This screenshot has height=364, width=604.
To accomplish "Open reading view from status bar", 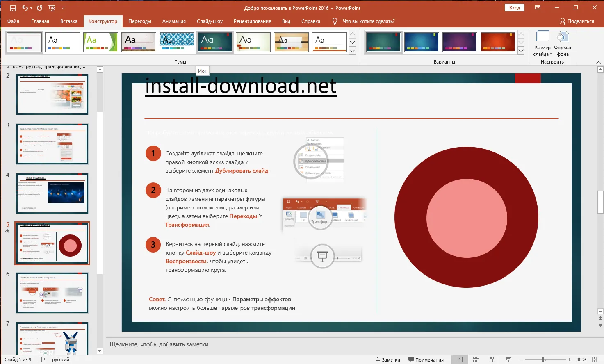I will (492, 359).
